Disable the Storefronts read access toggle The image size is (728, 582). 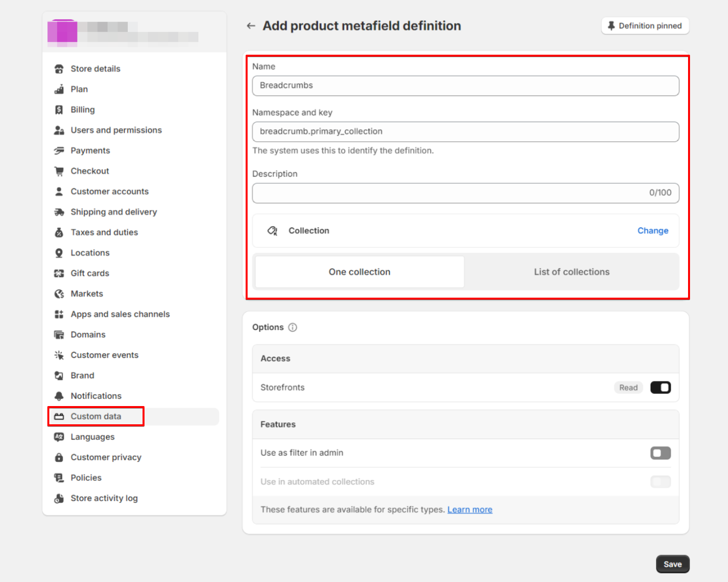pos(660,388)
